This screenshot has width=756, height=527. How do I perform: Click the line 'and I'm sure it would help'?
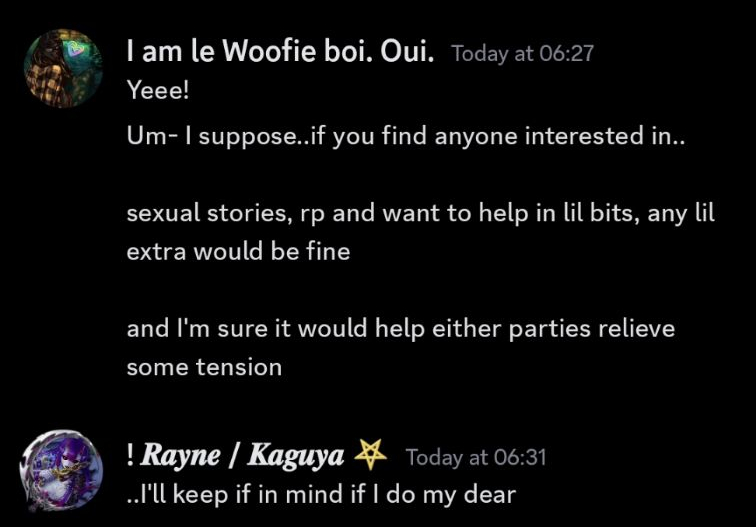click(x=401, y=329)
